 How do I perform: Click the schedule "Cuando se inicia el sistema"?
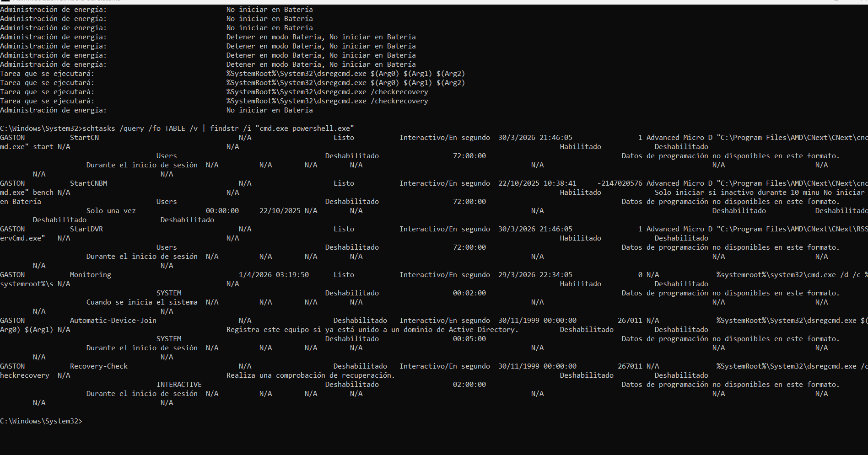click(x=142, y=302)
